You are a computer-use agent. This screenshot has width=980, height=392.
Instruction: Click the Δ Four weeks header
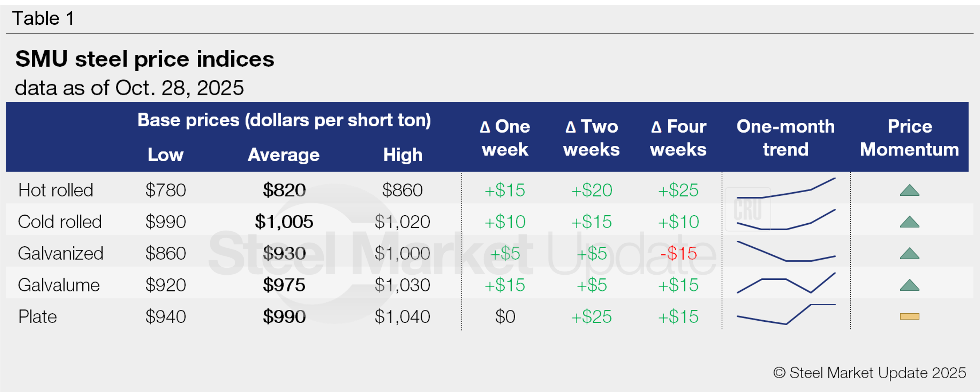[678, 138]
